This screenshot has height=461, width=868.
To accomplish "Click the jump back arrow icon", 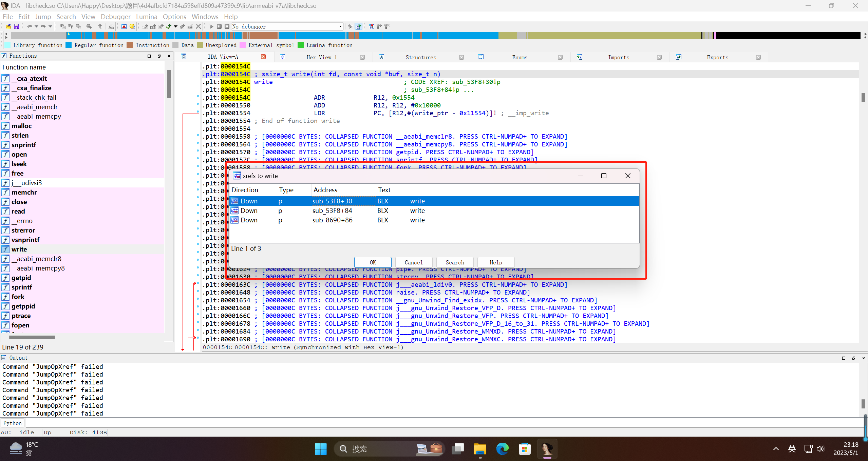I will [x=29, y=26].
